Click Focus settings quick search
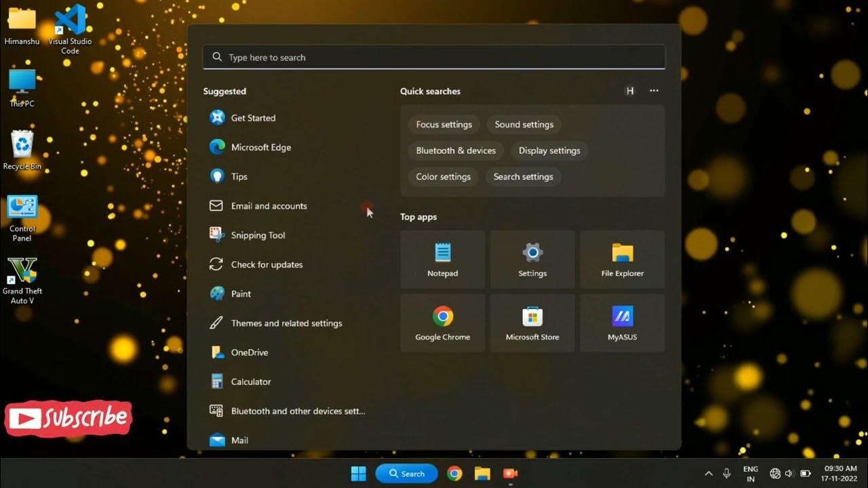Screen dimensions: 868x488 tap(444, 125)
